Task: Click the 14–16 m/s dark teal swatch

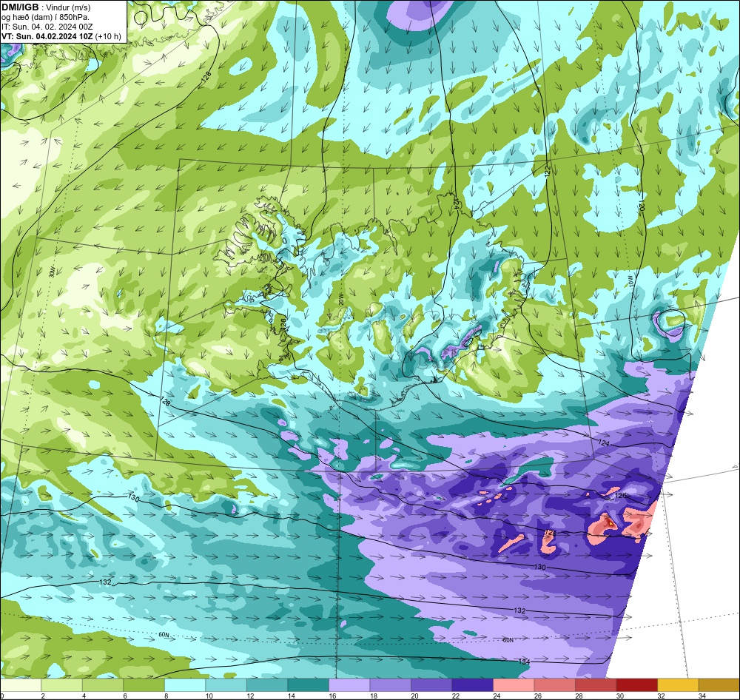Action: (x=308, y=685)
